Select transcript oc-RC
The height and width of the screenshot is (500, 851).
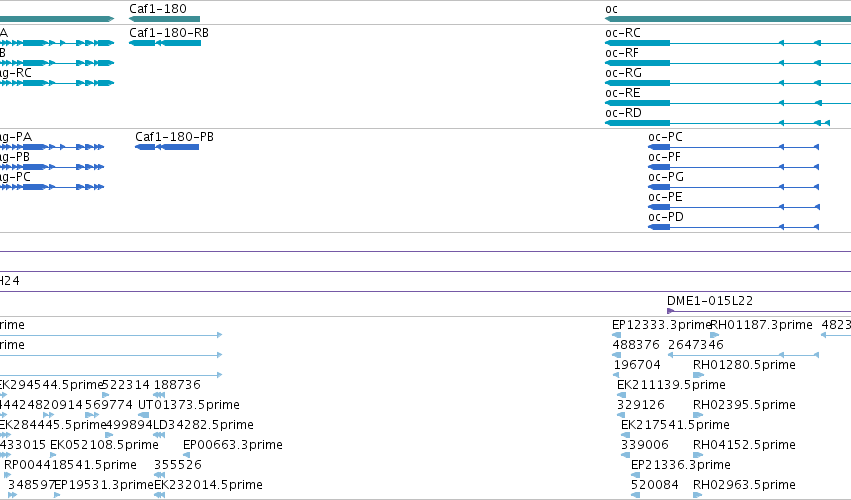pyautogui.click(x=623, y=33)
